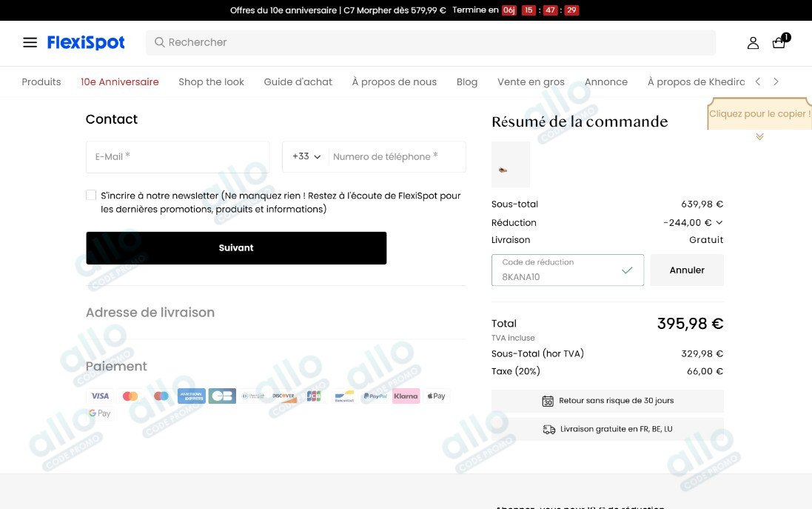Focus the E-Mail input field
This screenshot has width=812, height=509.
178,156
